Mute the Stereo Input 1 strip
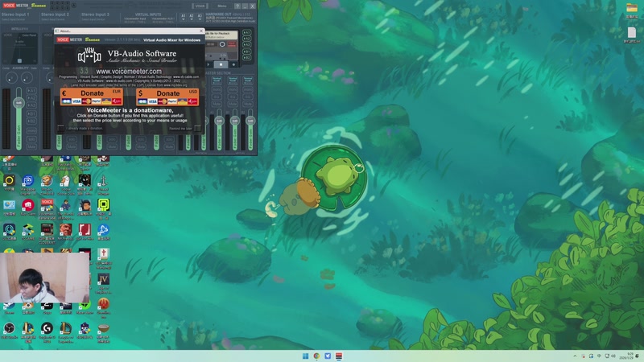The image size is (644, 362). [x=31, y=146]
